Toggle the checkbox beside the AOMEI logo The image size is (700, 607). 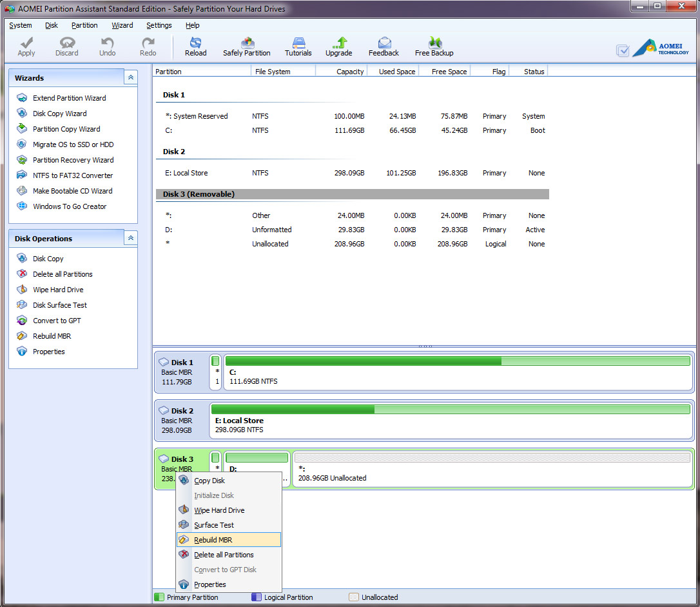pos(623,50)
